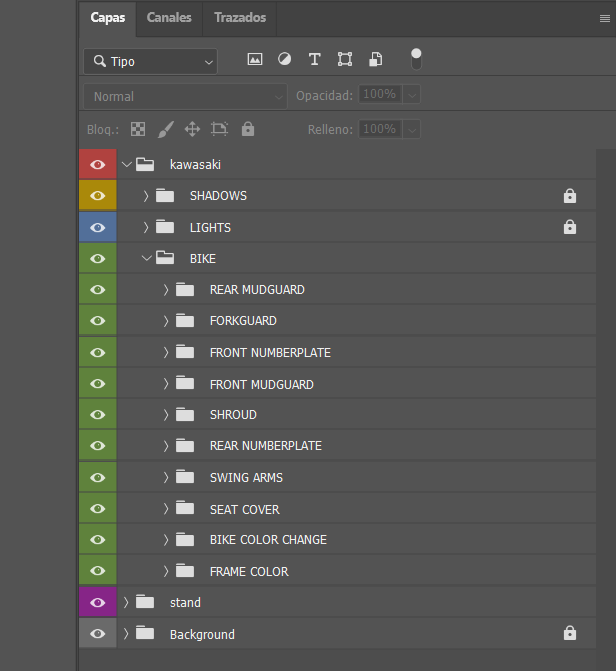Filter layers by adjustment layer icon

pos(284,60)
